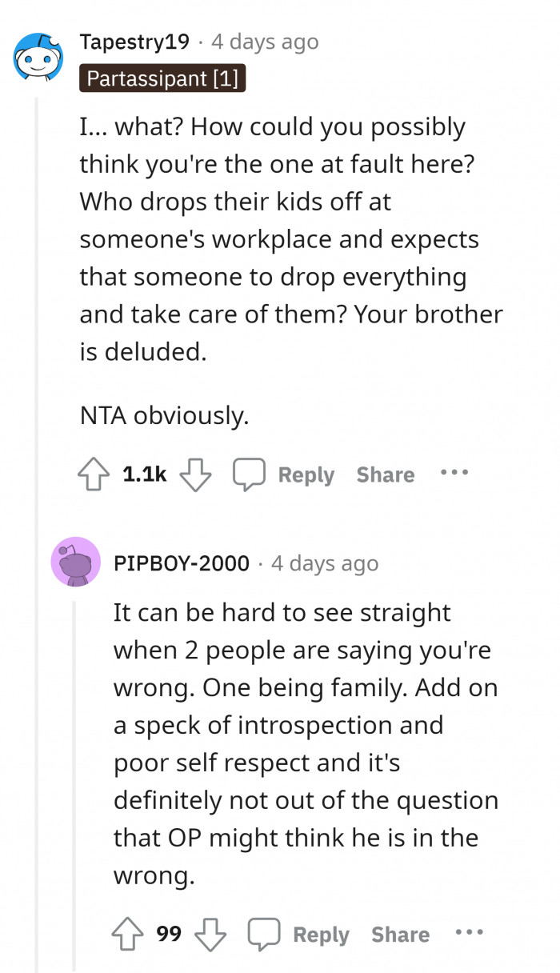
Task: Click Reply text on PIPBOY-2000's comment
Action: [321, 934]
